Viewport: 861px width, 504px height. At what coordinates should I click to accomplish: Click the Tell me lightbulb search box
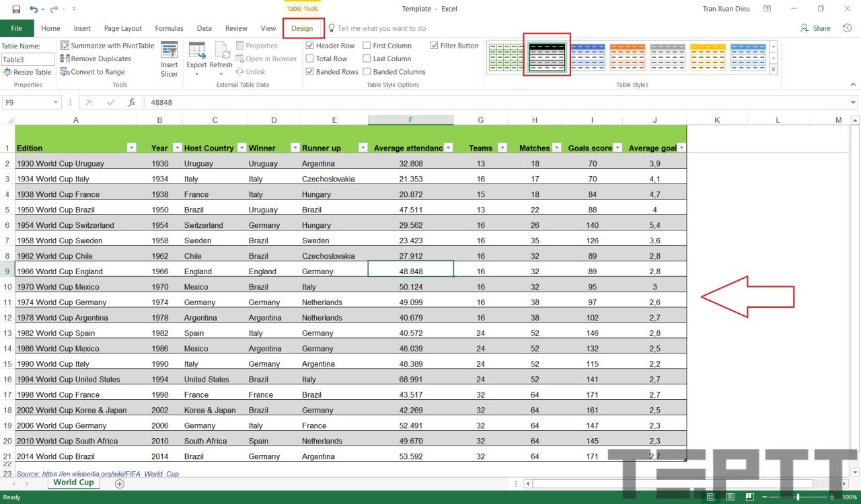coord(377,28)
